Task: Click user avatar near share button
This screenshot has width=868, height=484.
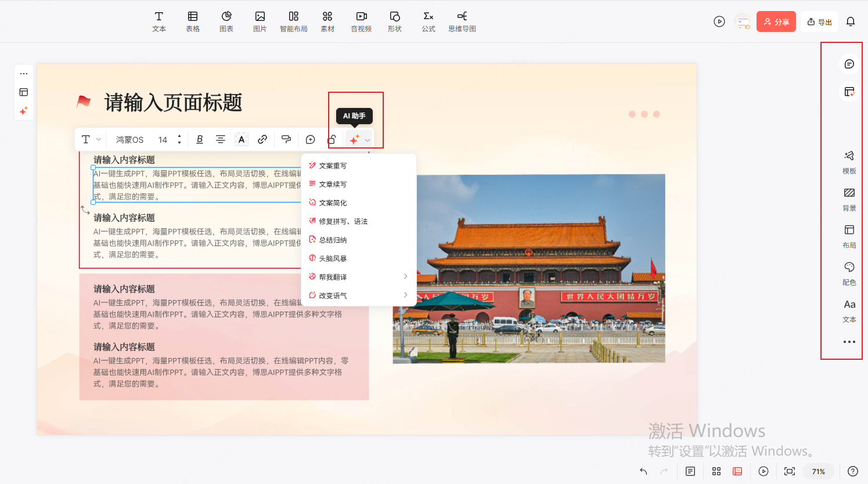Action: point(742,21)
